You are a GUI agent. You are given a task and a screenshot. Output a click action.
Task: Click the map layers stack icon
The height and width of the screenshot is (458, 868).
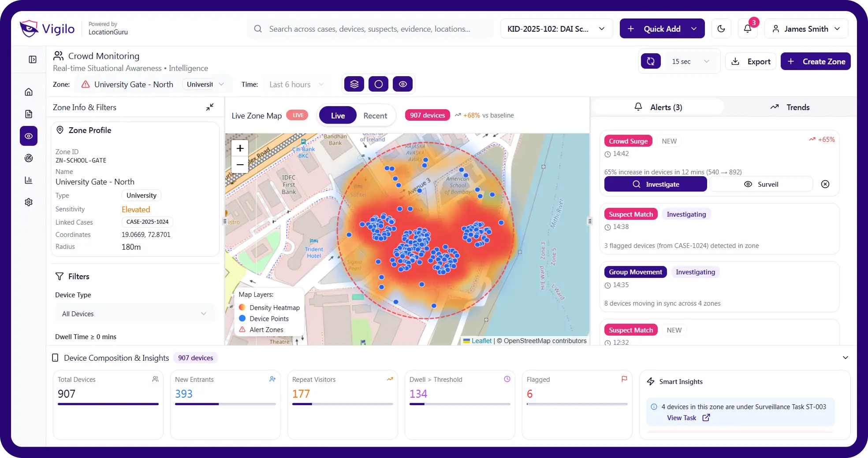tap(354, 84)
